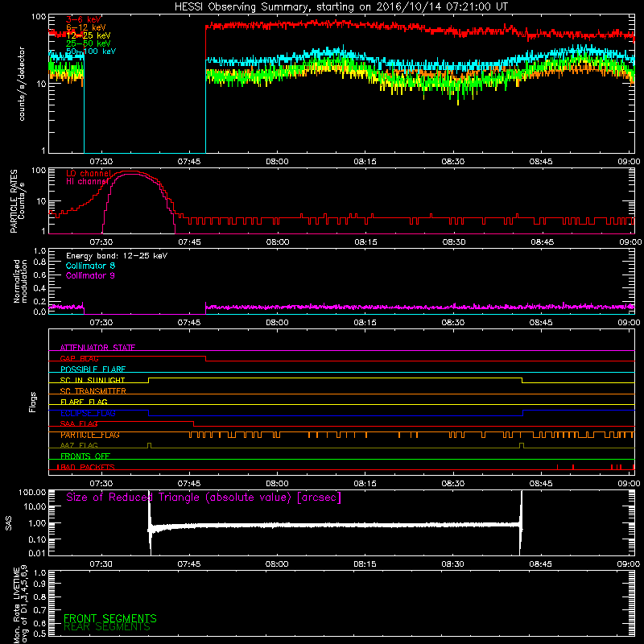Screen dimensions: 644x644
Task: Click the 'AAZ FLAG' label
Action: coord(79,445)
